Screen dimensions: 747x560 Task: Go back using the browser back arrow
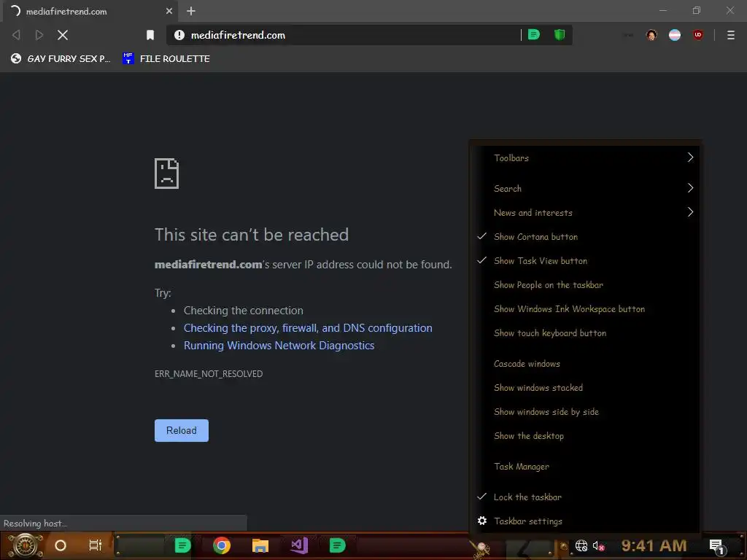pos(16,35)
